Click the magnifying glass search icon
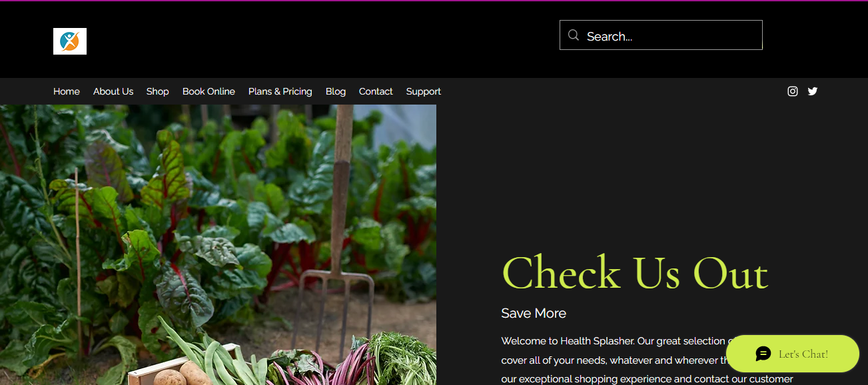Viewport: 868px width, 385px height. pos(574,35)
